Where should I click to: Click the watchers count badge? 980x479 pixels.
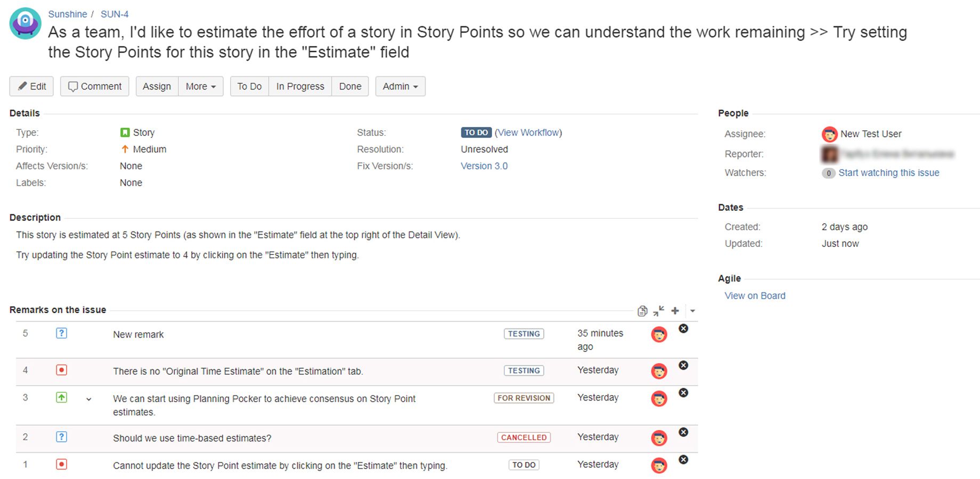coord(828,173)
